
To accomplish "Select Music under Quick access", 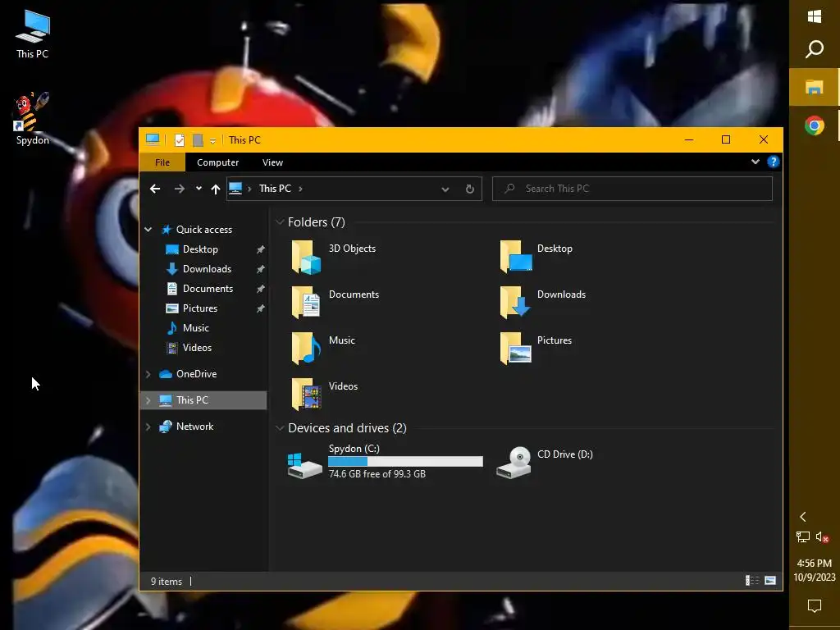I will (x=195, y=328).
